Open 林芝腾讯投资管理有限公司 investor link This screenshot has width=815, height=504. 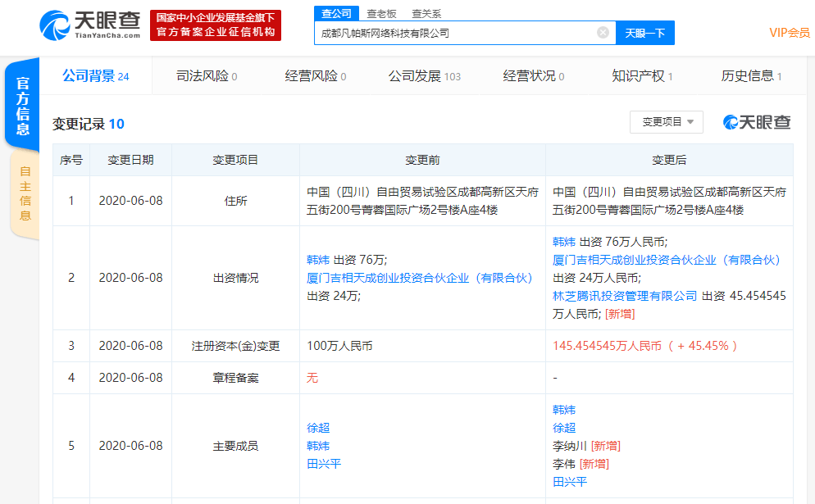(x=625, y=296)
